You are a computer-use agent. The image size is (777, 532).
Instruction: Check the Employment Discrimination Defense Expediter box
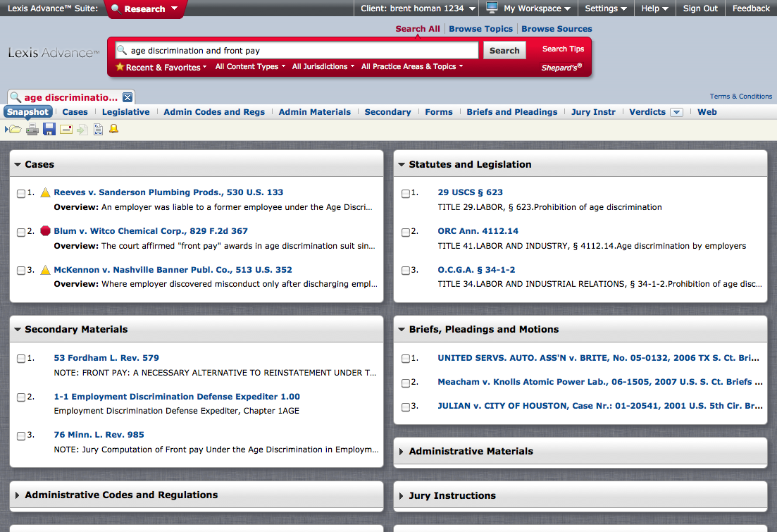click(x=21, y=397)
